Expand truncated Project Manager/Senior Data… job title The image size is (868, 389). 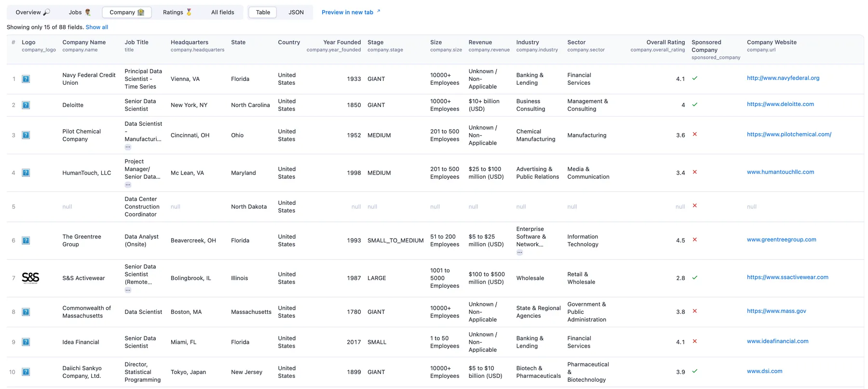pos(128,185)
